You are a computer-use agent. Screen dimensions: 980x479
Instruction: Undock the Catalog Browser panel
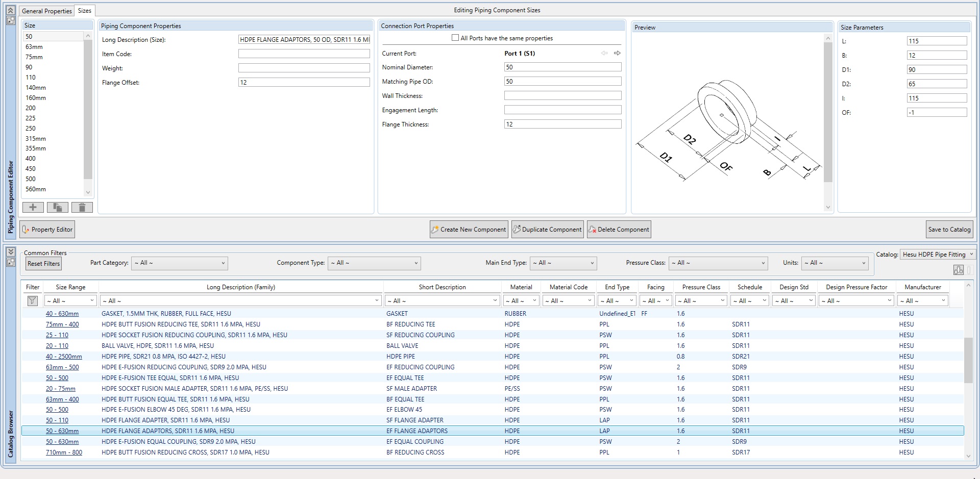(10, 262)
